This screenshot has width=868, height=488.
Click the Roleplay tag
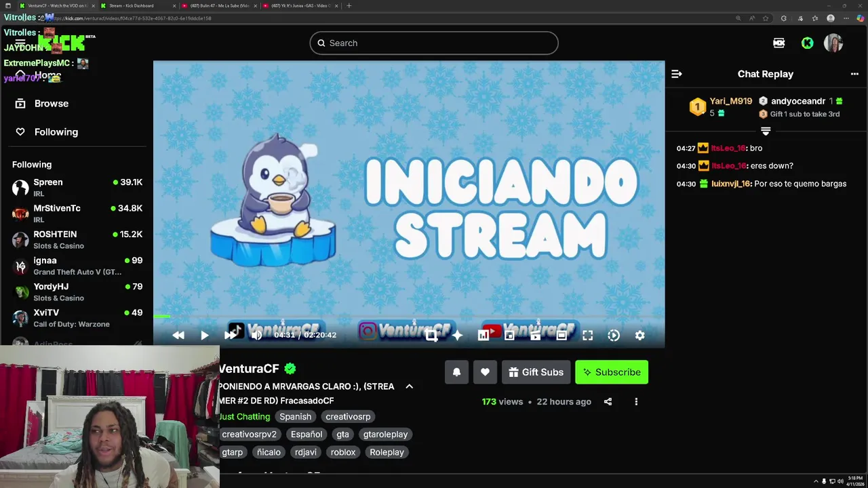click(x=387, y=452)
